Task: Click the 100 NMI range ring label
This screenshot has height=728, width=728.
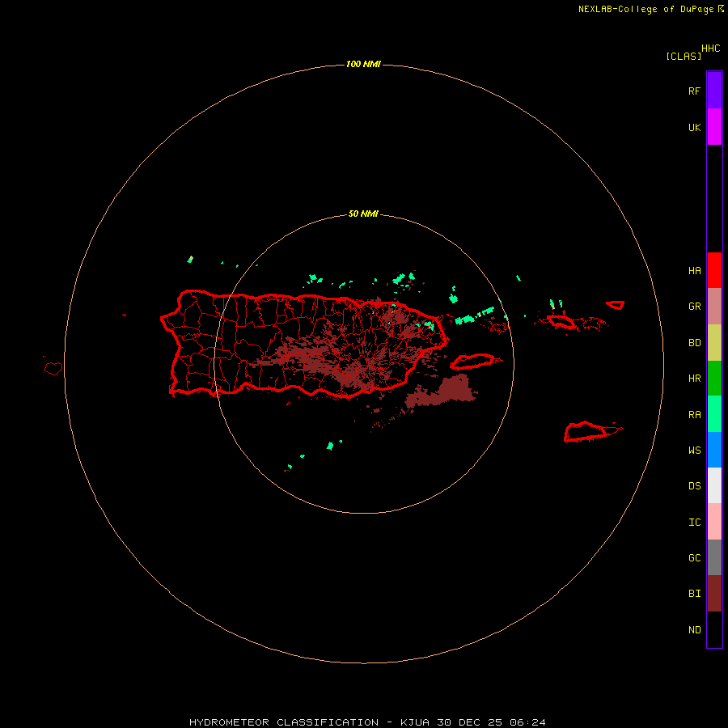Action: point(363,64)
